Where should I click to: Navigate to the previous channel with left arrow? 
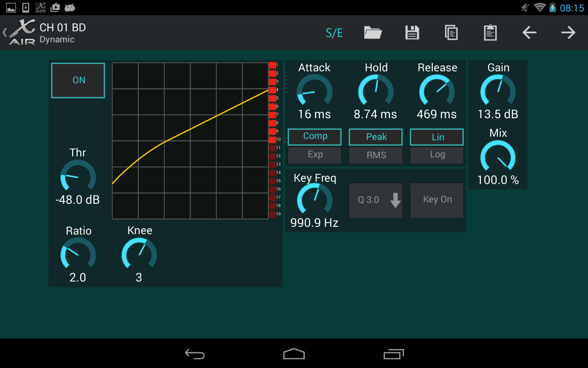(529, 33)
